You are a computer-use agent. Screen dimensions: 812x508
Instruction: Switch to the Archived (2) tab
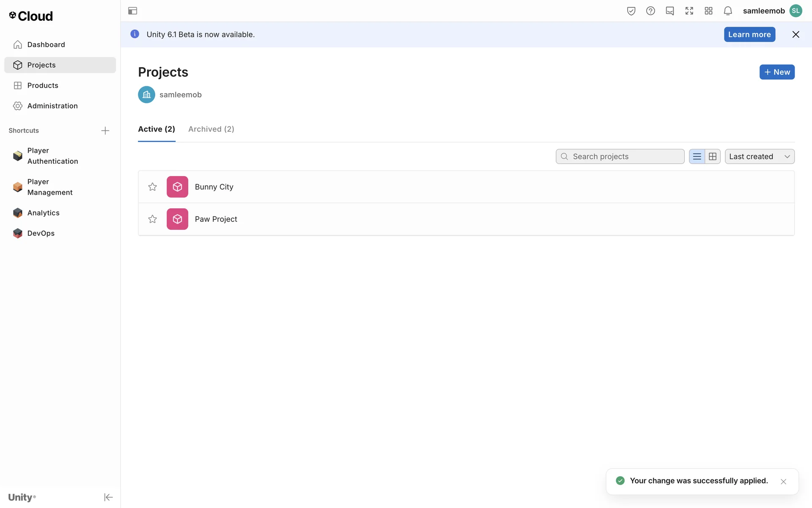click(211, 129)
